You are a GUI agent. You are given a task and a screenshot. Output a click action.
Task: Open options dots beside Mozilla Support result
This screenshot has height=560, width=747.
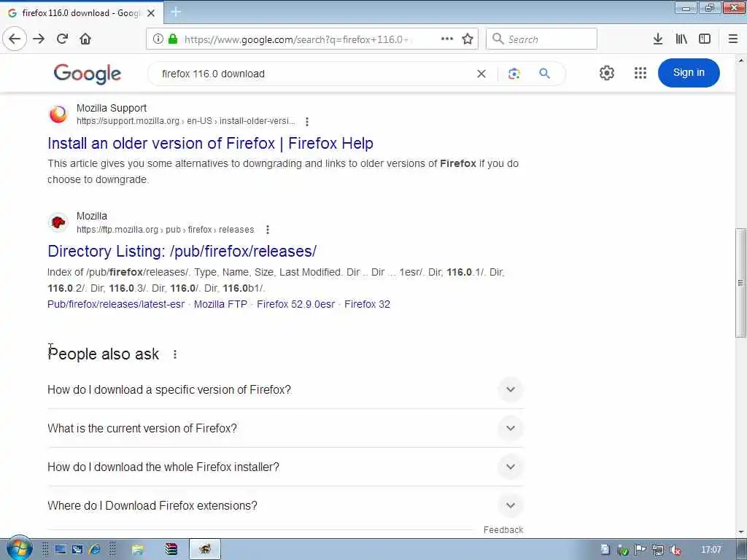[x=307, y=122]
